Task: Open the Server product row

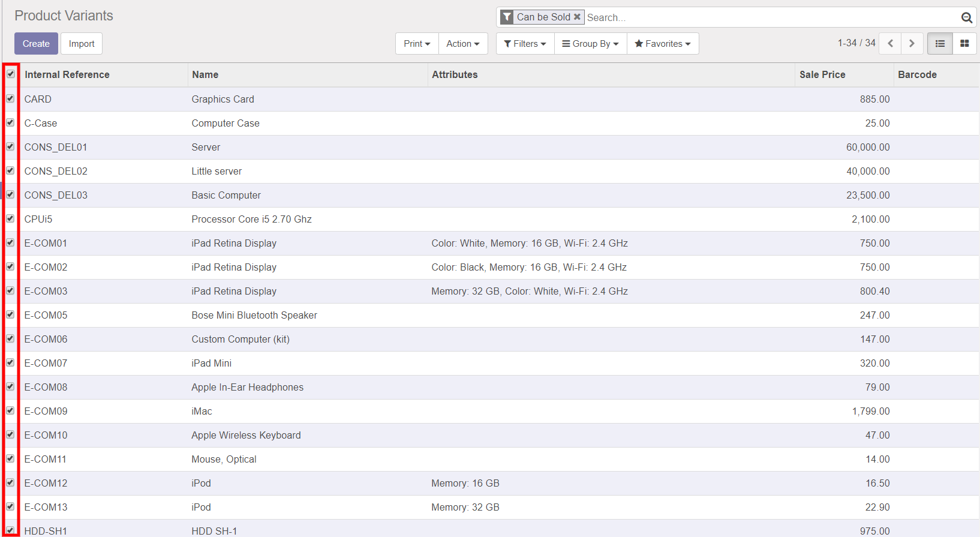Action: pos(491,147)
